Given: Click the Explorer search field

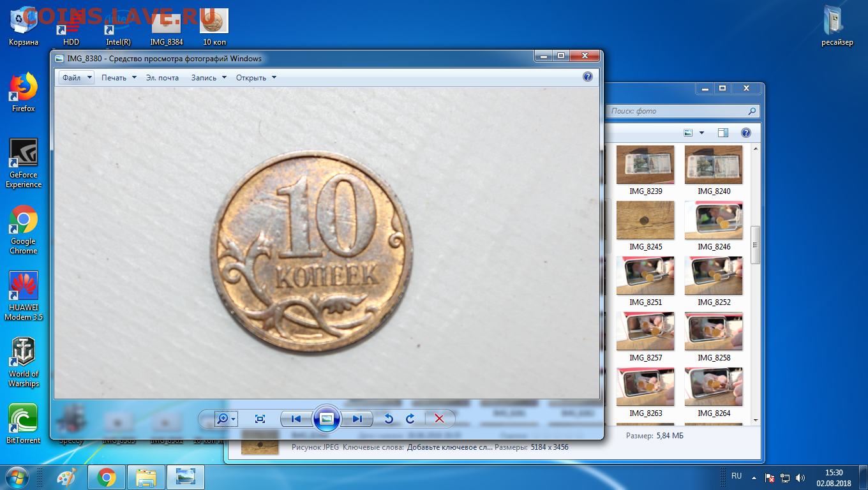Looking at the screenshot, I should click(677, 111).
